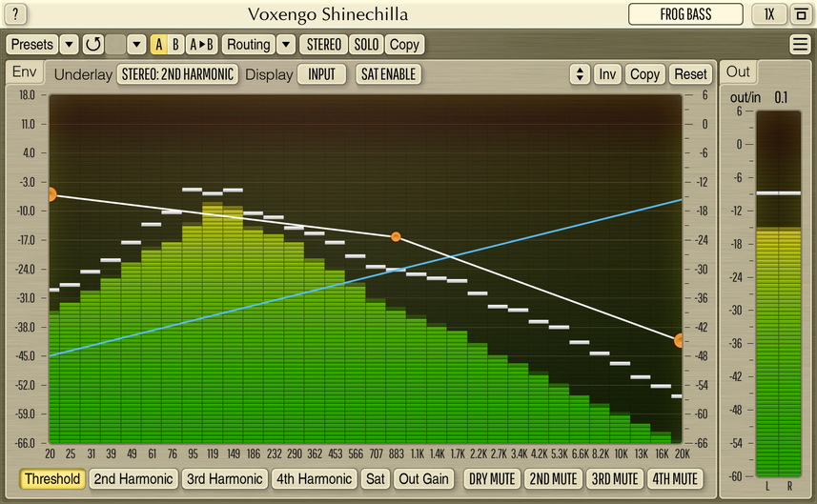This screenshot has height=504, width=817.
Task: Open the Routing dropdown arrow
Action: coord(286,44)
